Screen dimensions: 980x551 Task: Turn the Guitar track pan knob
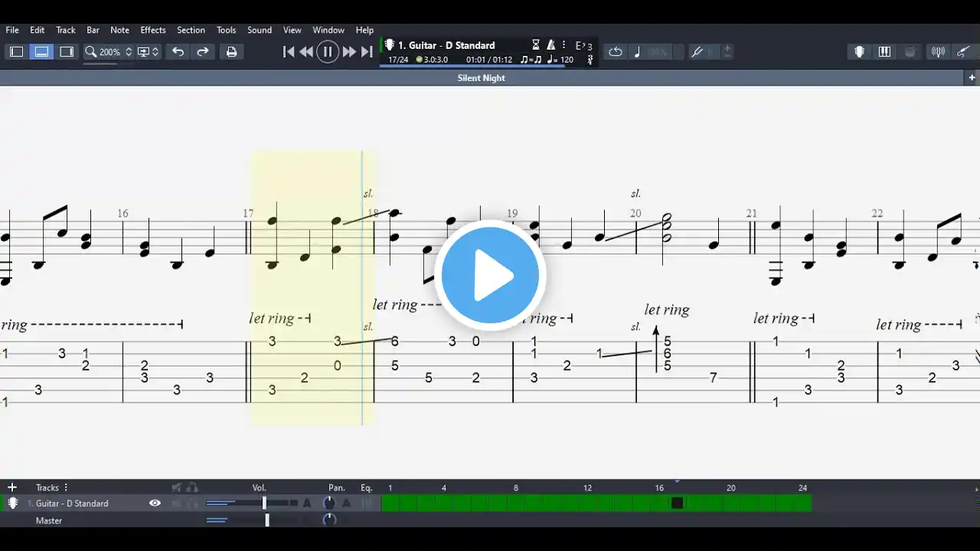coord(329,504)
